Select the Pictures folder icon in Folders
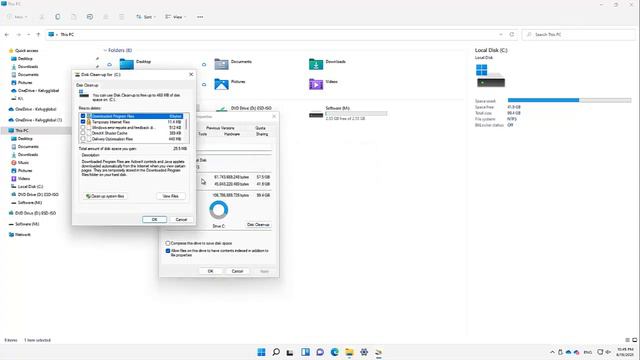The image size is (640, 360). point(221,84)
